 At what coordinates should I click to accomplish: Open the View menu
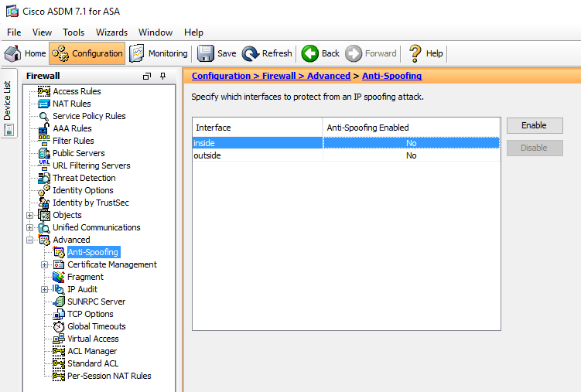point(42,32)
